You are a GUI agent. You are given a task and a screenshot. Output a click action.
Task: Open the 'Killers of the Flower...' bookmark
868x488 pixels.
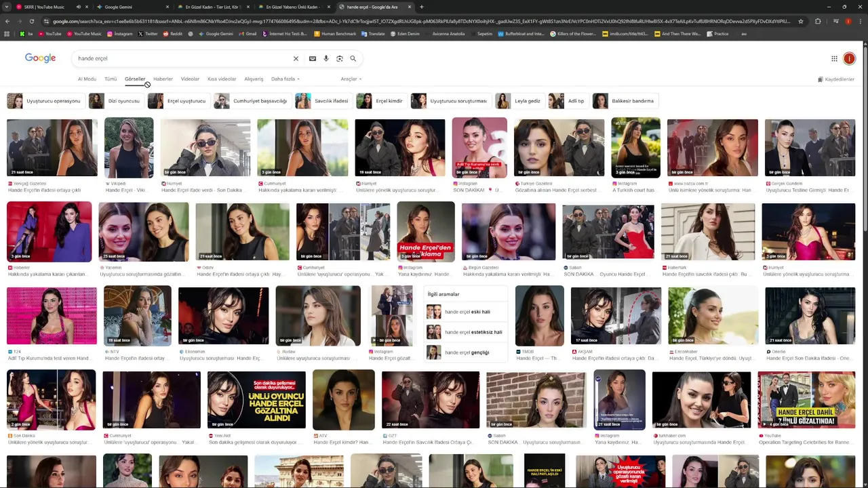573,34
